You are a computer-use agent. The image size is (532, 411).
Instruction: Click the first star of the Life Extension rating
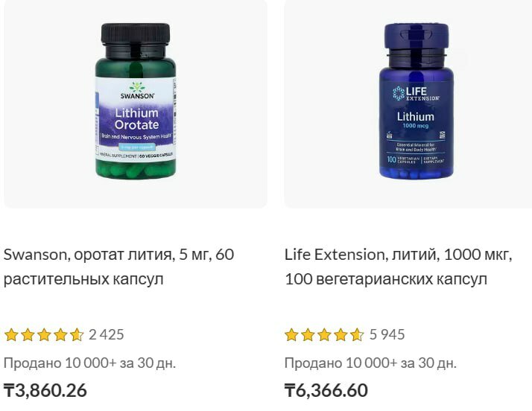coord(291,335)
